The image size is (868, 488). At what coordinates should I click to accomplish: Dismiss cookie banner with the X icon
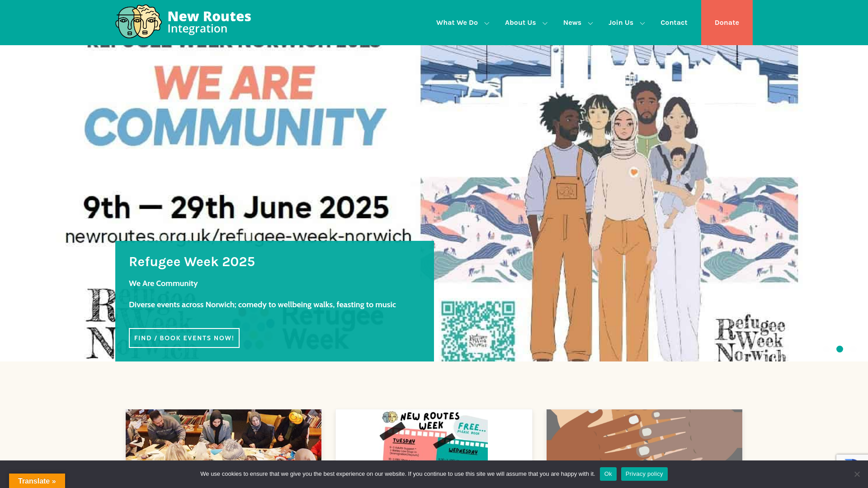pyautogui.click(x=857, y=474)
